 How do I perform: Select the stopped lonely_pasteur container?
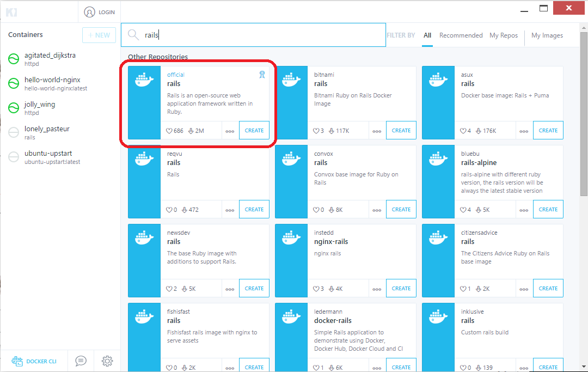tap(47, 132)
